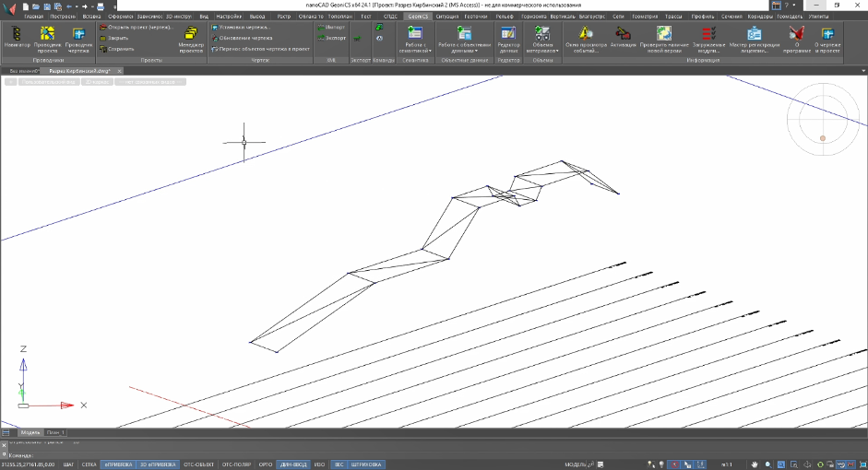This screenshot has height=470, width=868.
Task: Disable 3D оПРИВЯЗКА snap
Action: click(157, 464)
